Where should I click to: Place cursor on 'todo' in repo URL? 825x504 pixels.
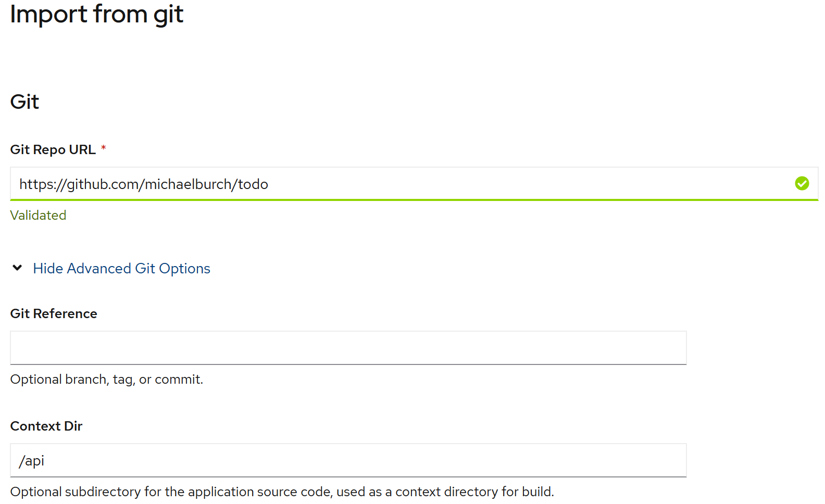point(253,184)
